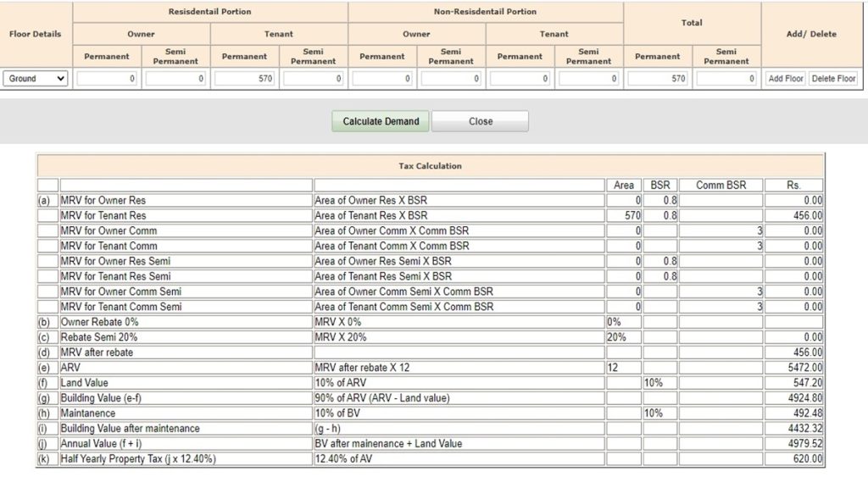Image resolution: width=868 pixels, height=488 pixels.
Task: Click Non-Residential Tenant Semi Permanent field
Action: click(588, 79)
